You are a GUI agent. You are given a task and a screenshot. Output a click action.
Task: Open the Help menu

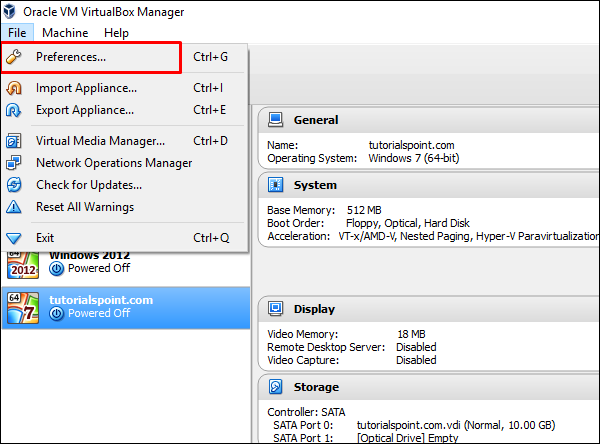[116, 33]
